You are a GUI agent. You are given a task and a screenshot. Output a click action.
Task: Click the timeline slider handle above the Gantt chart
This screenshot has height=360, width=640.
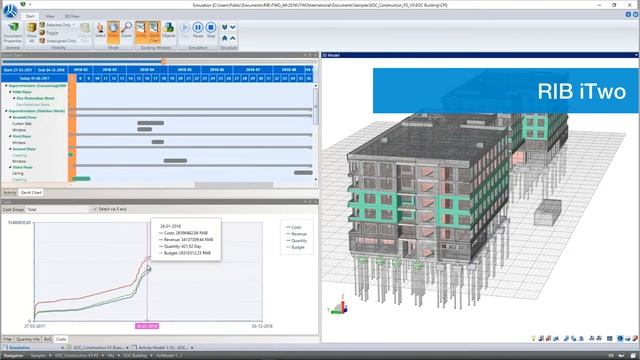pyautogui.click(x=164, y=62)
